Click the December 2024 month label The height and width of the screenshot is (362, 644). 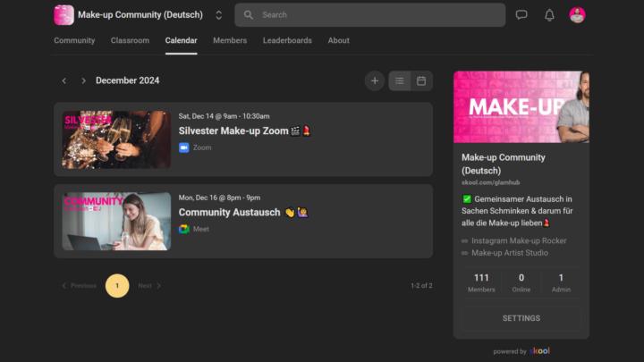pyautogui.click(x=127, y=80)
